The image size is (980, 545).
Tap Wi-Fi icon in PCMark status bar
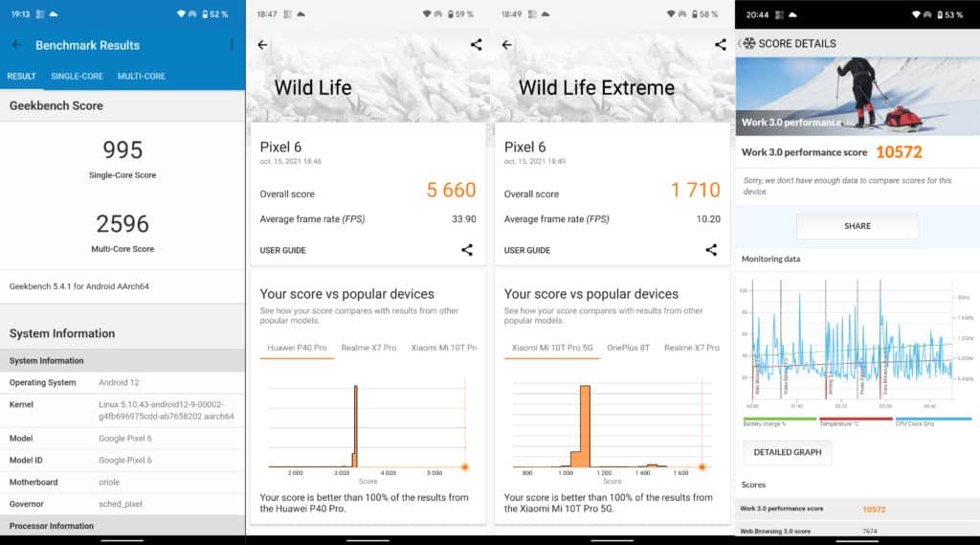tap(916, 14)
